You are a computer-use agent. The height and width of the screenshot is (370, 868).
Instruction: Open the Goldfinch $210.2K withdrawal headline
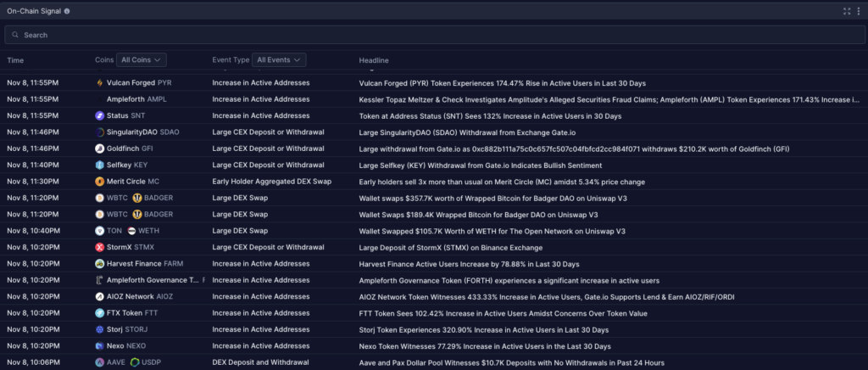pos(574,149)
